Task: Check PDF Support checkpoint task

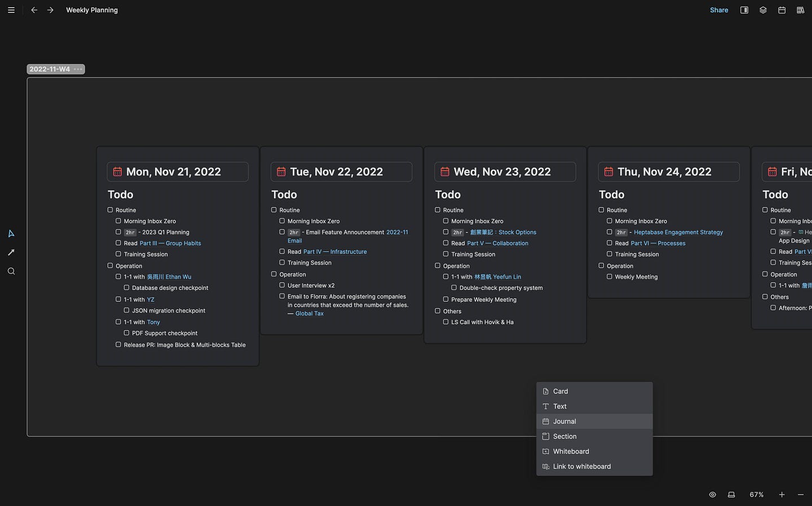Action: pos(126,332)
